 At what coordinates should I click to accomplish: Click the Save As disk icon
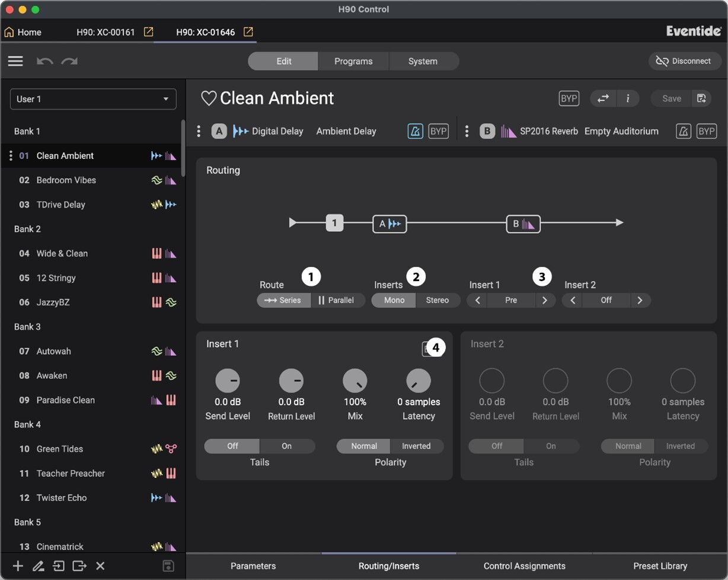(x=701, y=98)
